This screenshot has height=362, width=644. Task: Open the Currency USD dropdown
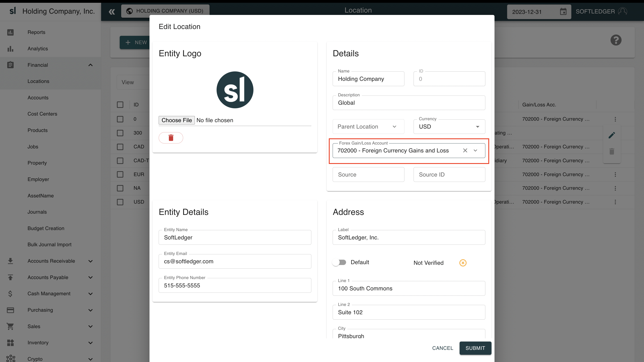pos(449,127)
